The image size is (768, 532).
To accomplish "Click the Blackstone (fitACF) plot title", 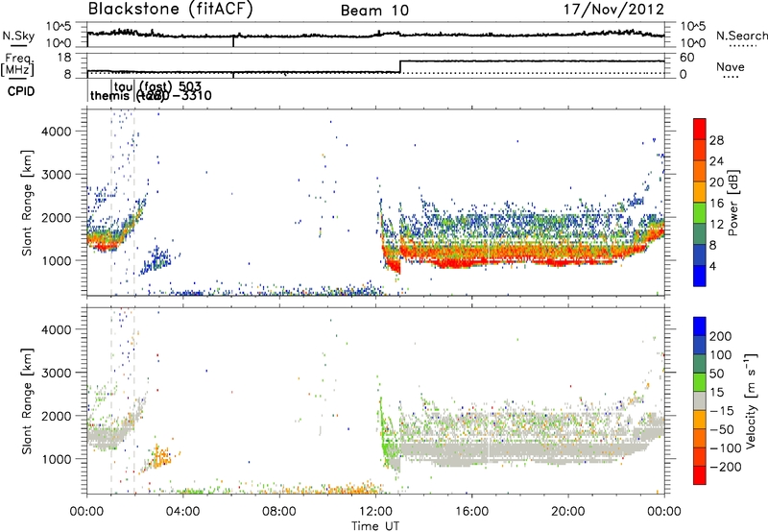I will click(171, 9).
